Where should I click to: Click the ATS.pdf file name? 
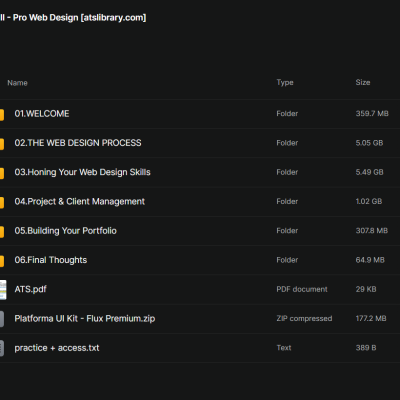[x=30, y=289]
